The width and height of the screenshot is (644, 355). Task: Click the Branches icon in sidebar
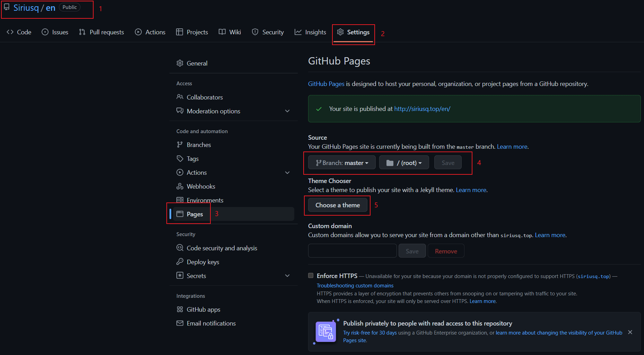[180, 145]
